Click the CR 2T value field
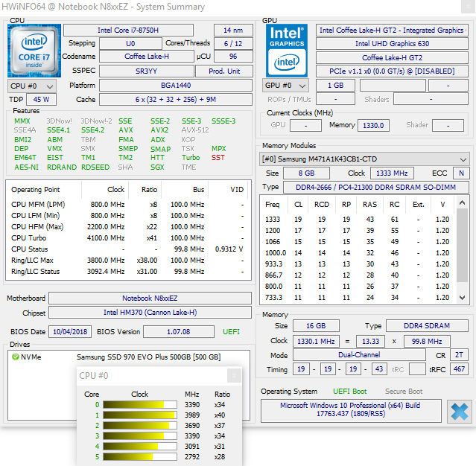Screen dimensions: 476x466 tap(459, 355)
